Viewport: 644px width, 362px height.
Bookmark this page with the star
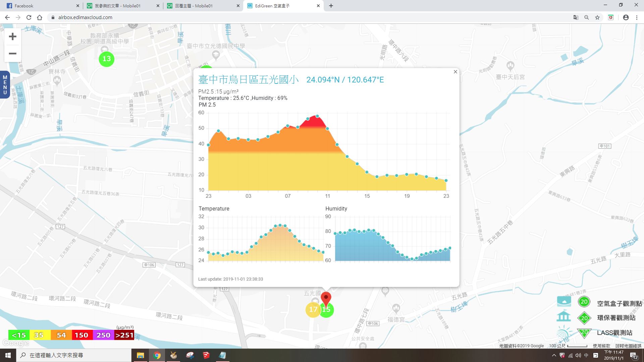[597, 17]
